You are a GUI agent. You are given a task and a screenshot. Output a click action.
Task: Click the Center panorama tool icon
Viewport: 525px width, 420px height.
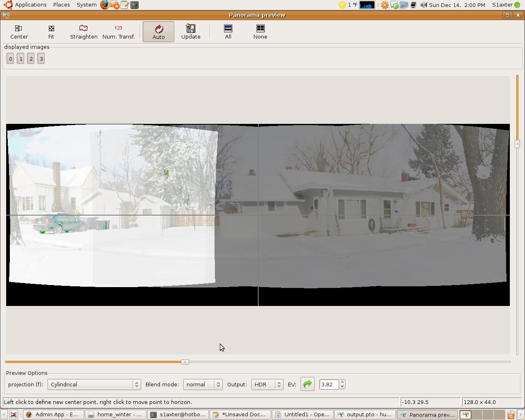(19, 29)
